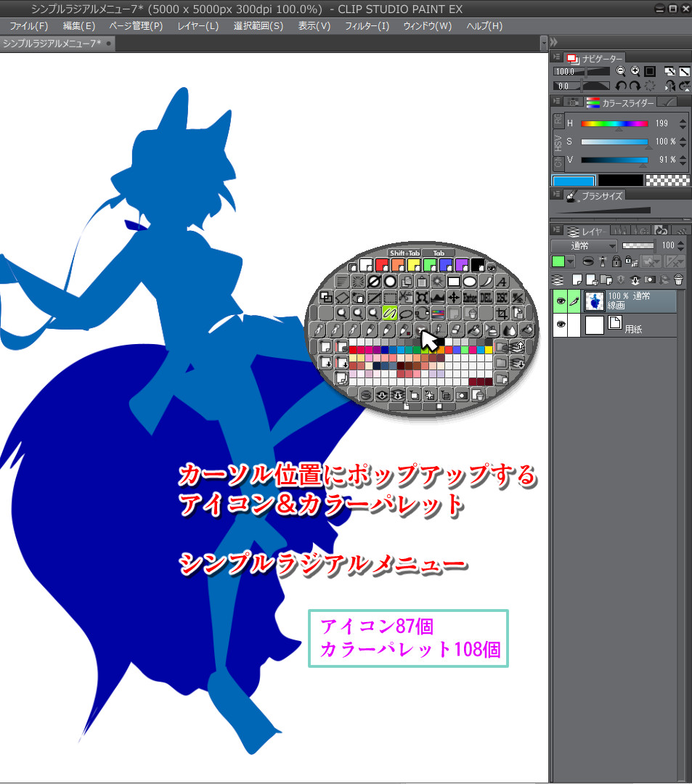
Task: Toggle the lock layer icon
Action: [616, 261]
